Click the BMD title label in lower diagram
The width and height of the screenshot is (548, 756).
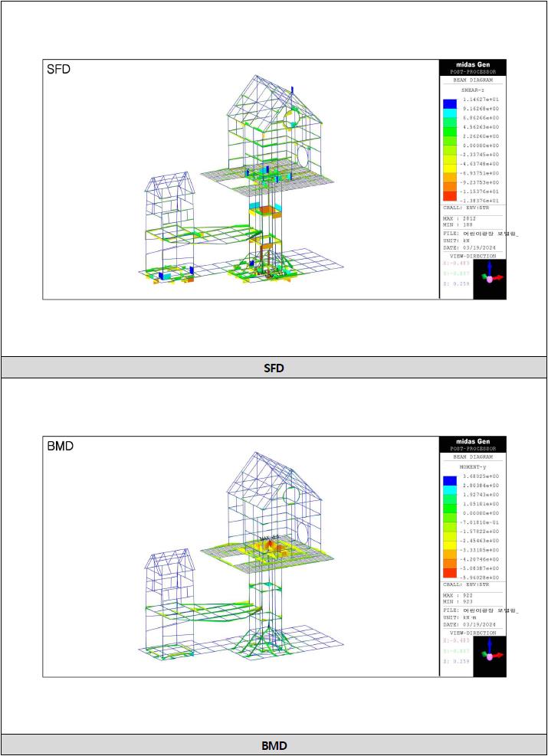[61, 446]
